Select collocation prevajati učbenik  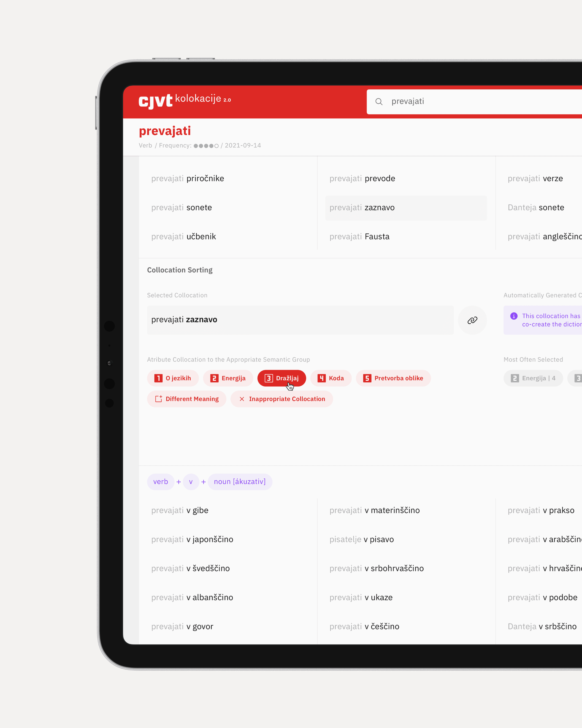tap(183, 236)
